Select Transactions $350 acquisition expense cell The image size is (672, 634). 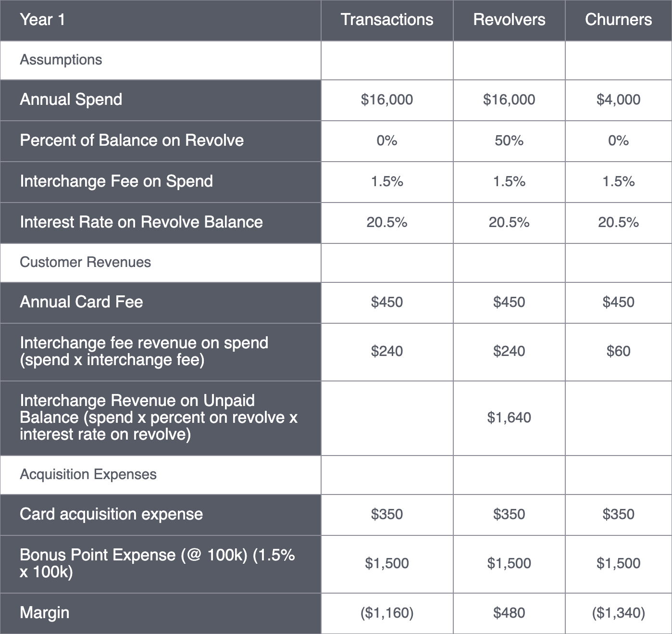[x=387, y=515]
